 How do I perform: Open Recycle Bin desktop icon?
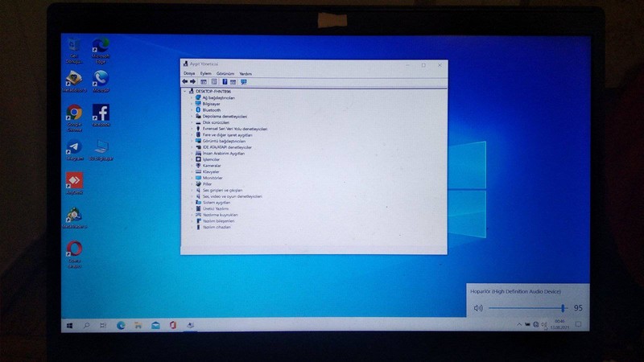74,51
